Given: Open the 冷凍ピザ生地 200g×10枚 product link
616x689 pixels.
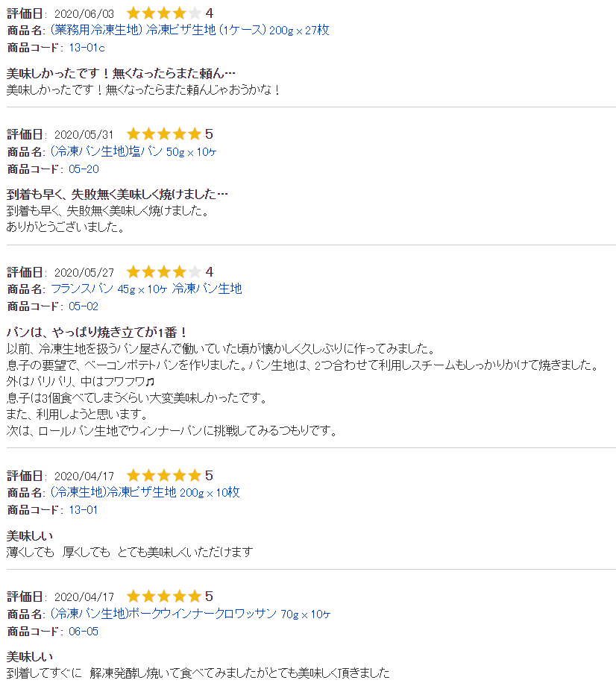Looking at the screenshot, I should [145, 492].
